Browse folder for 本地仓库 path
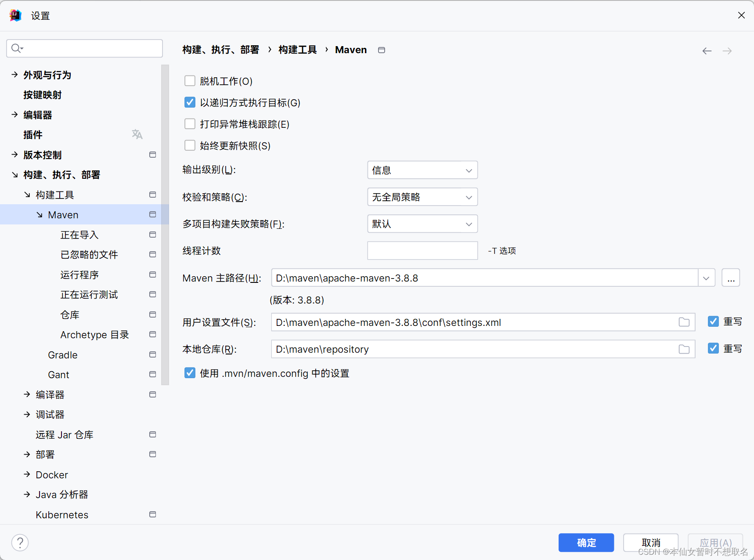This screenshot has width=754, height=560. click(684, 349)
